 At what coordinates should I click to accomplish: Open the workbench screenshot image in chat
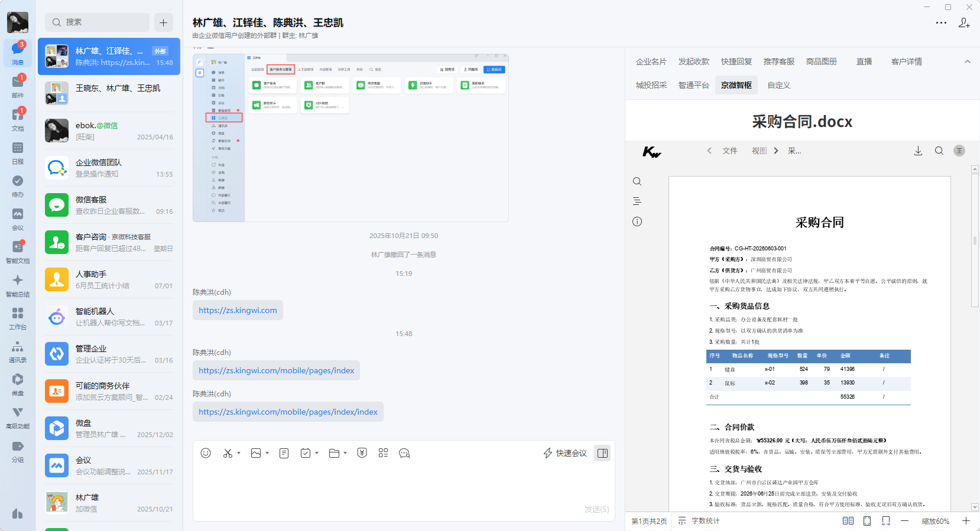351,138
